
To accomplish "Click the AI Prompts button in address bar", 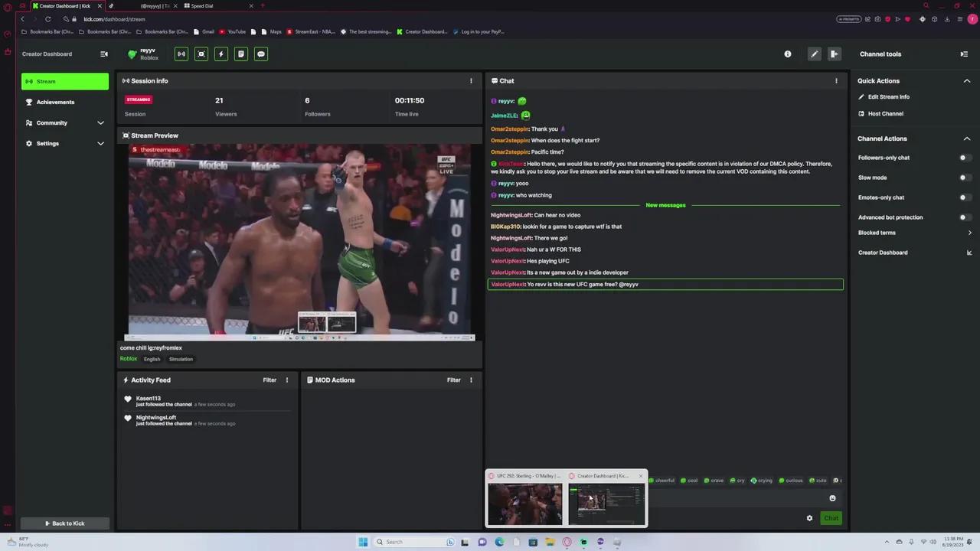I will click(x=849, y=19).
